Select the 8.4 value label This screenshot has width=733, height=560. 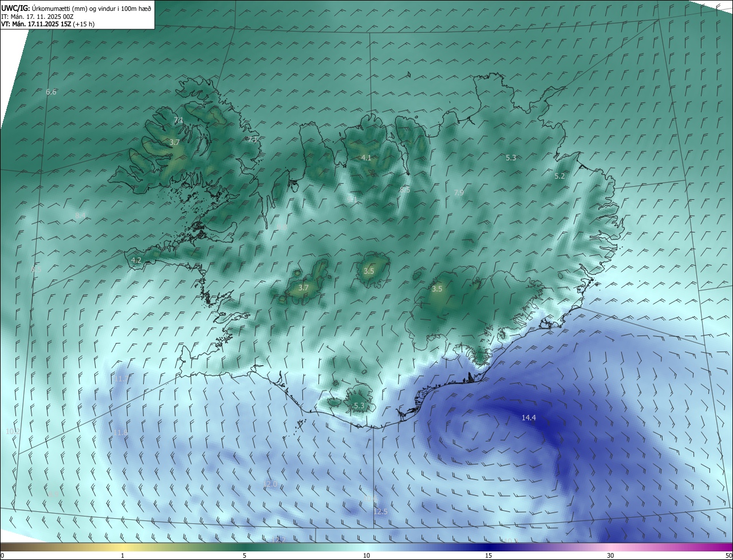[x=80, y=215]
